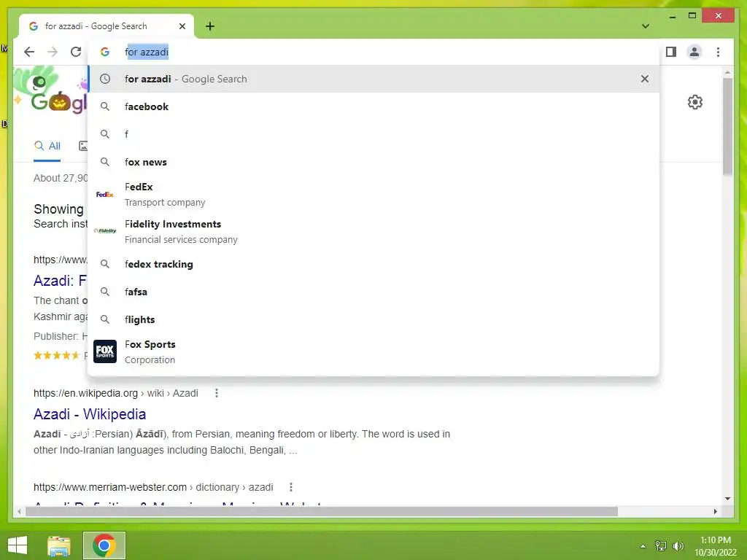The image size is (747, 560).
Task: Open the network tray icon
Action: pyautogui.click(x=661, y=545)
